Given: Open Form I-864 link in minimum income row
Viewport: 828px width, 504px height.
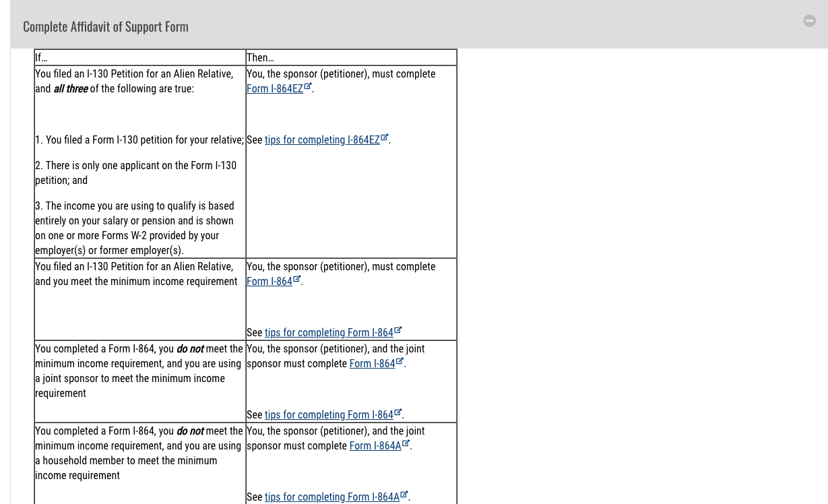Looking at the screenshot, I should (x=269, y=281).
